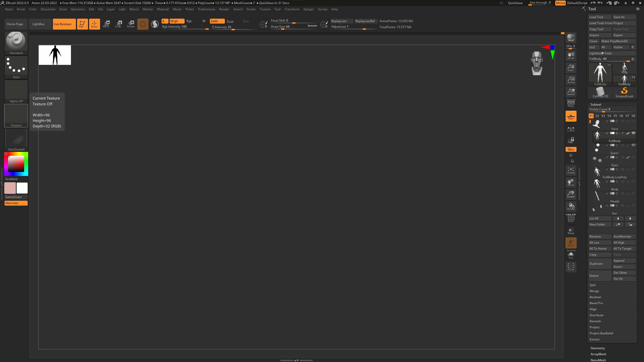Image resolution: width=644 pixels, height=362 pixels.
Task: Select the Face subtool thumbnail
Action: (596, 124)
